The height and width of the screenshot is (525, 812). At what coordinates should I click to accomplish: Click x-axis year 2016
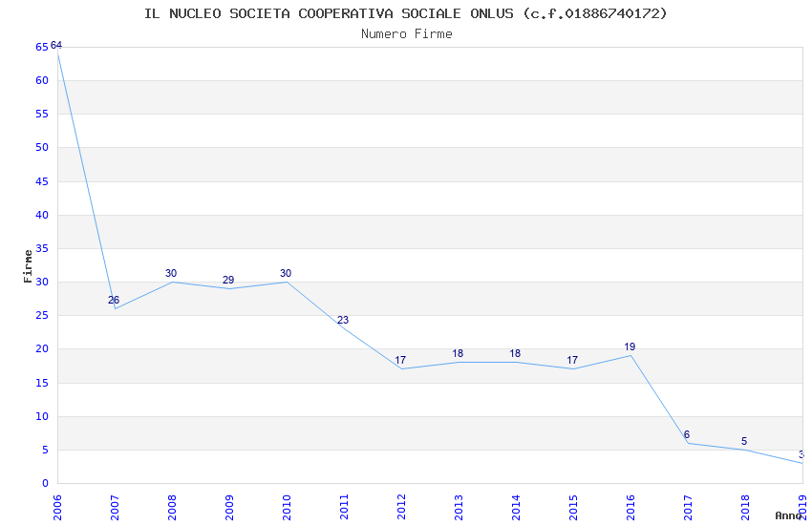click(x=630, y=508)
